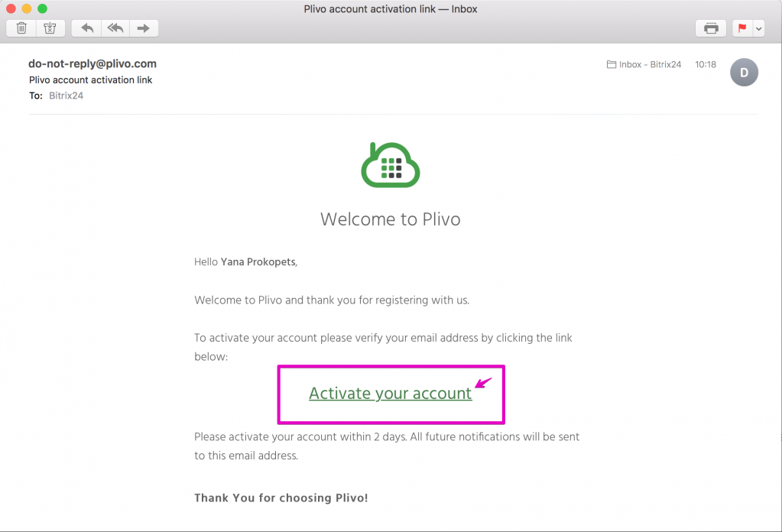This screenshot has width=782, height=532.
Task: Open the flag color dropdown arrow
Action: coord(758,28)
